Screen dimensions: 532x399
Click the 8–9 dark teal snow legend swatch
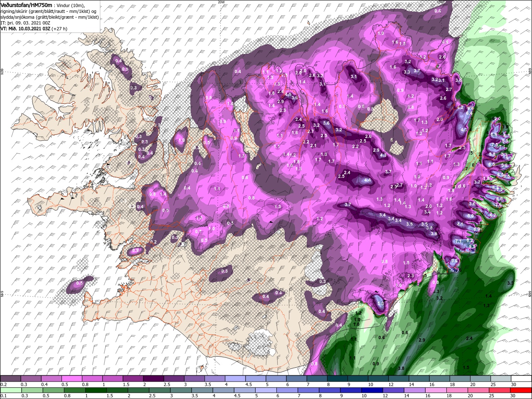337,379
